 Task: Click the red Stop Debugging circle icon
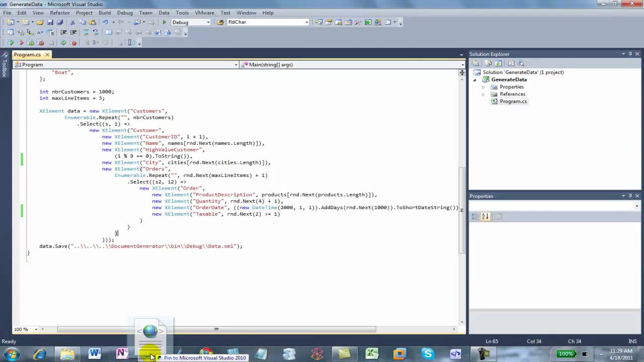(x=74, y=43)
